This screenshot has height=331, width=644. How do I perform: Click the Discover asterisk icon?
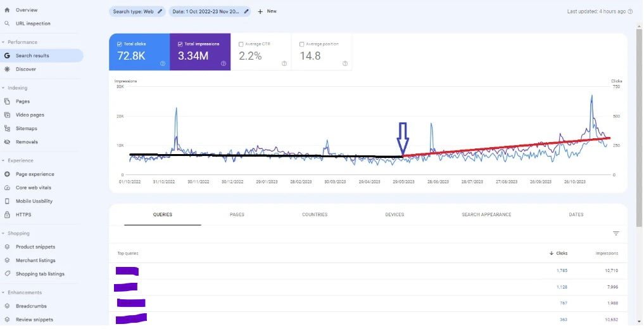click(x=7, y=69)
